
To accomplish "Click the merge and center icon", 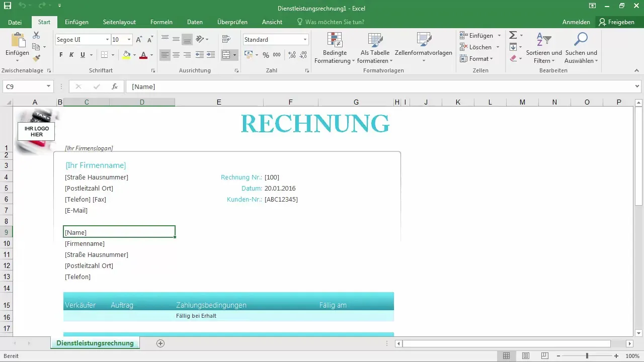I will pyautogui.click(x=226, y=55).
